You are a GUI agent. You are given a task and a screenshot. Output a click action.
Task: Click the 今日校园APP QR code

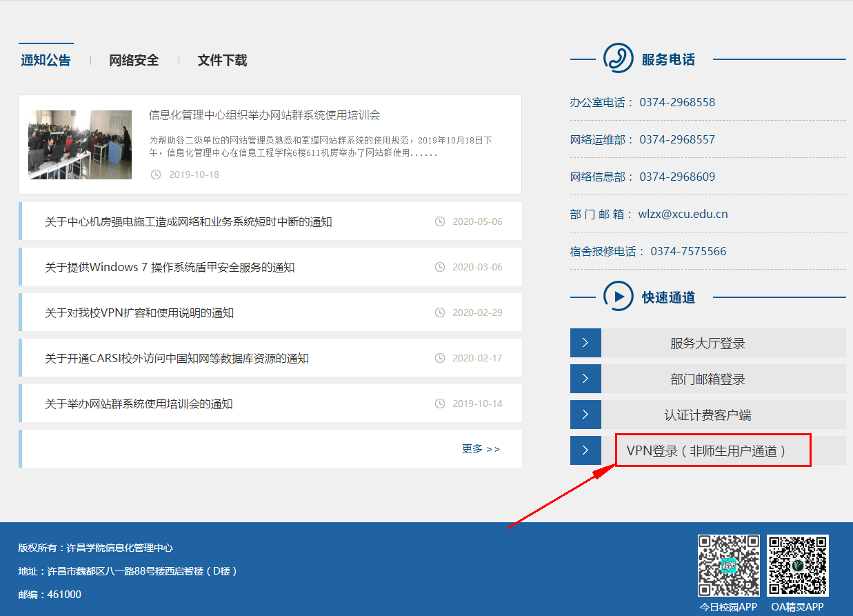click(x=728, y=566)
